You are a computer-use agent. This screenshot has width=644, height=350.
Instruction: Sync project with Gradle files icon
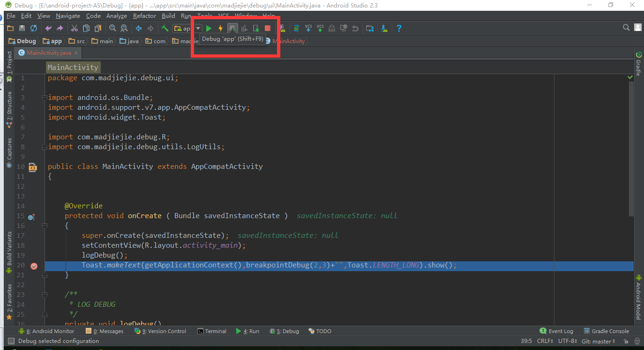tap(296, 28)
